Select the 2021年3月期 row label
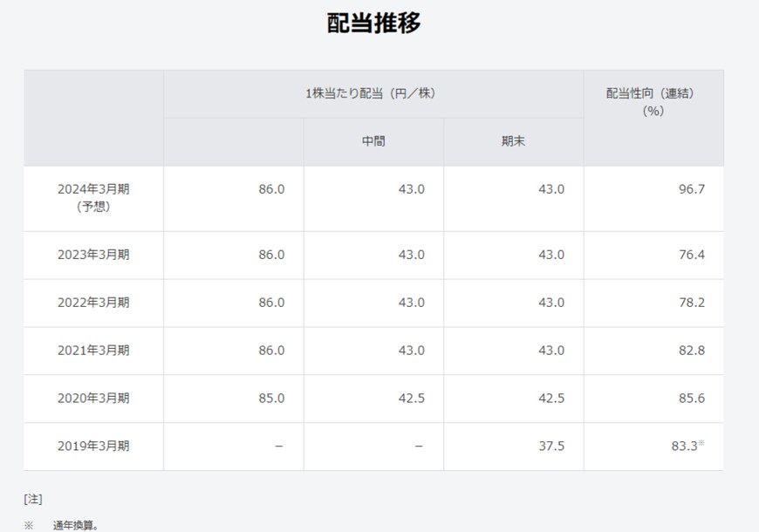Screen dimensions: 759x532 click(x=93, y=351)
